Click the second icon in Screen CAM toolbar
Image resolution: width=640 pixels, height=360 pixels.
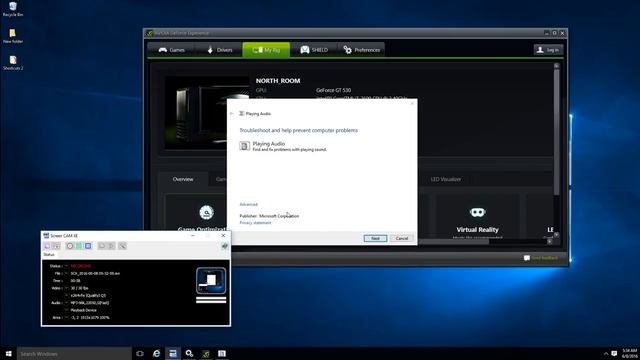point(56,246)
